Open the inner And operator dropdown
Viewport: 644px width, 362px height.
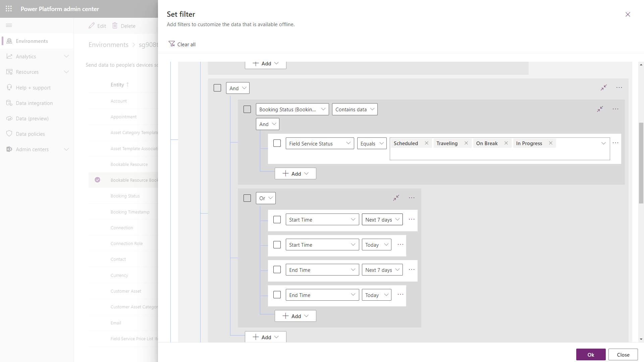pyautogui.click(x=268, y=124)
